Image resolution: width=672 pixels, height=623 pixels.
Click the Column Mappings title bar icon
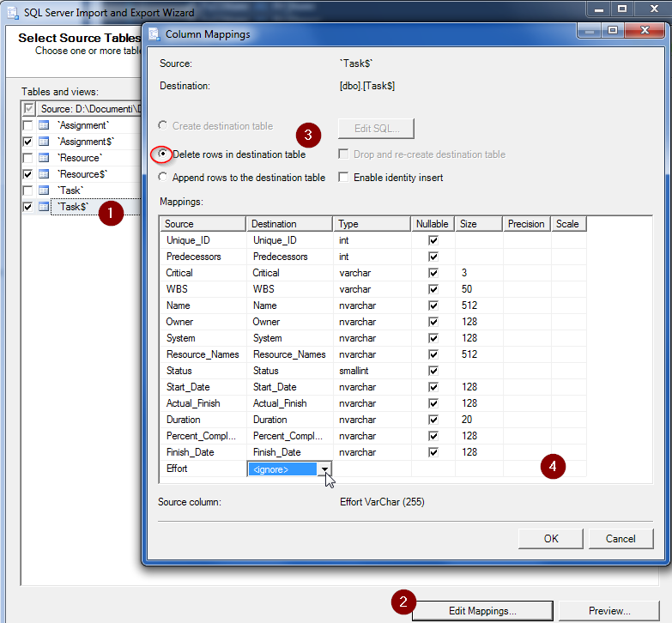tap(154, 34)
